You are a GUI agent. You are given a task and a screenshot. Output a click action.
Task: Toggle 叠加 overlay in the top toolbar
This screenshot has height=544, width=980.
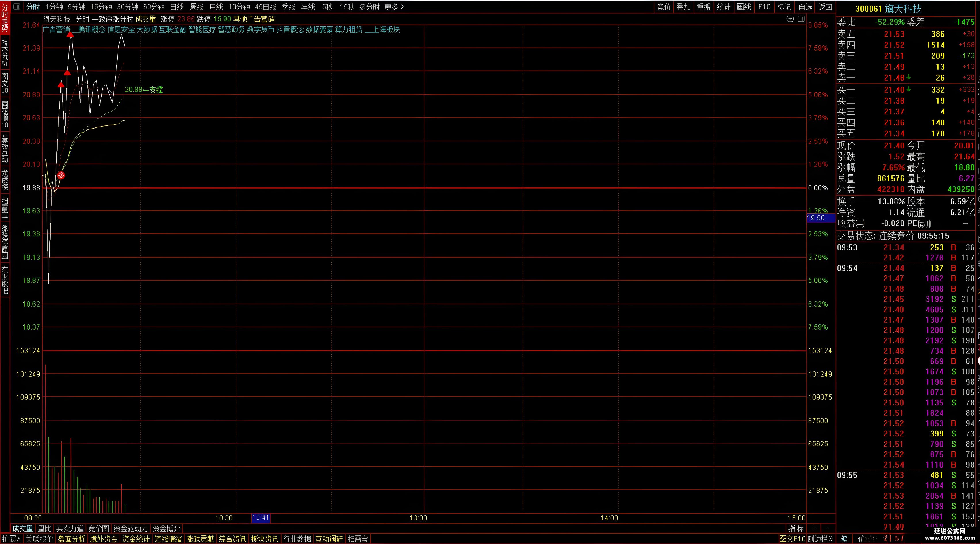click(683, 7)
